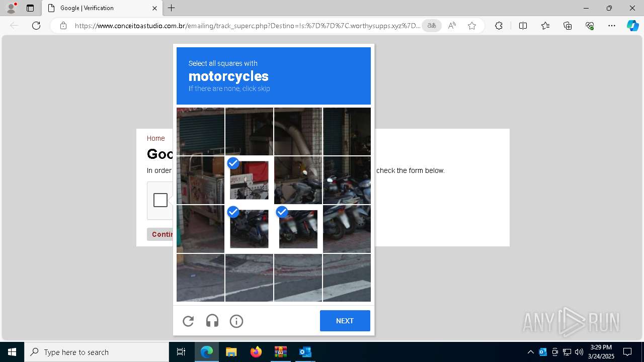Open a new browser tab
This screenshot has width=644, height=362.
tap(172, 8)
